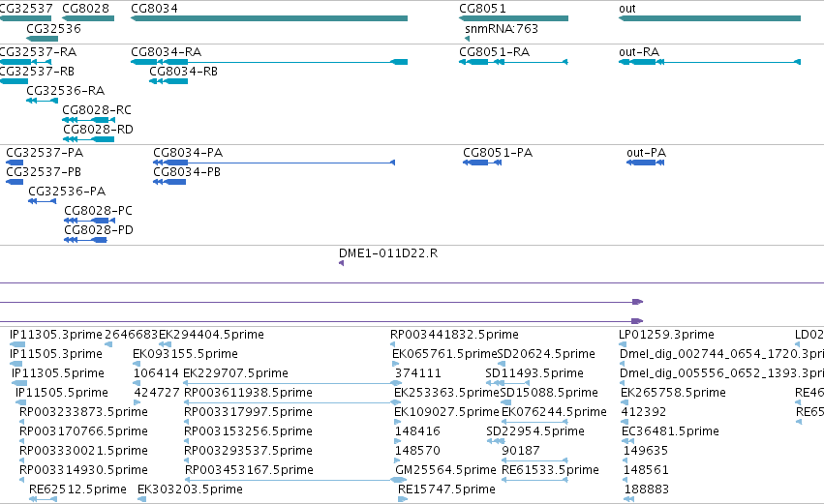Click EST label EK265758.5prime

click(673, 393)
